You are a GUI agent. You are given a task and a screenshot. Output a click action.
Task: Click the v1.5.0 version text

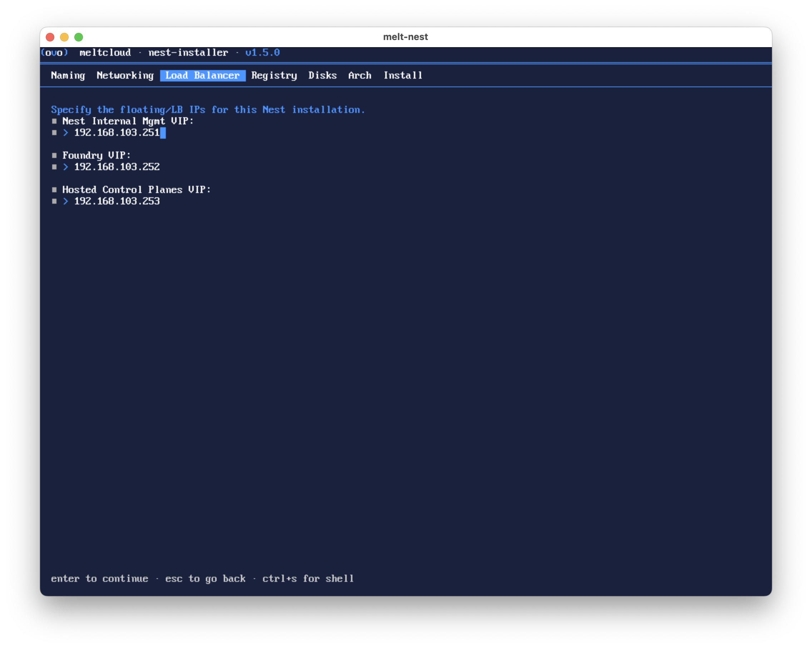point(263,53)
